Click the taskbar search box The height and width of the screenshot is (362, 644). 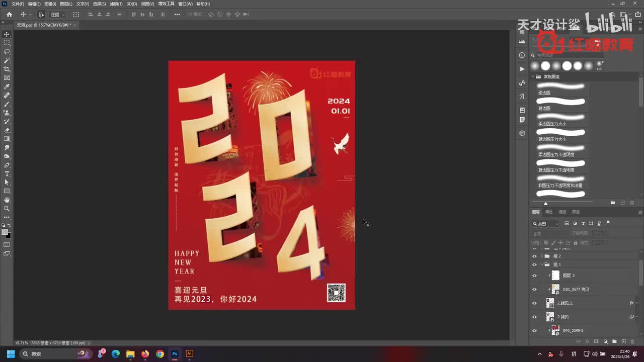(55, 354)
